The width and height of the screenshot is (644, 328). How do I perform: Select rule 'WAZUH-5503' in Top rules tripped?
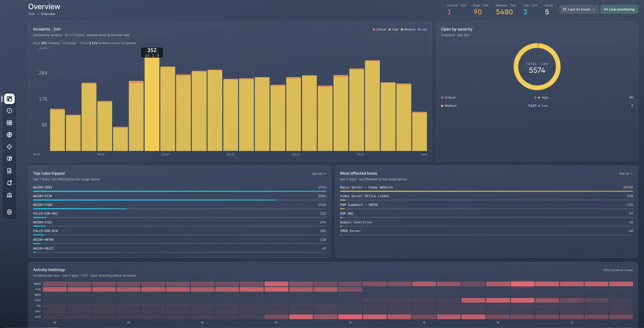[x=43, y=188]
